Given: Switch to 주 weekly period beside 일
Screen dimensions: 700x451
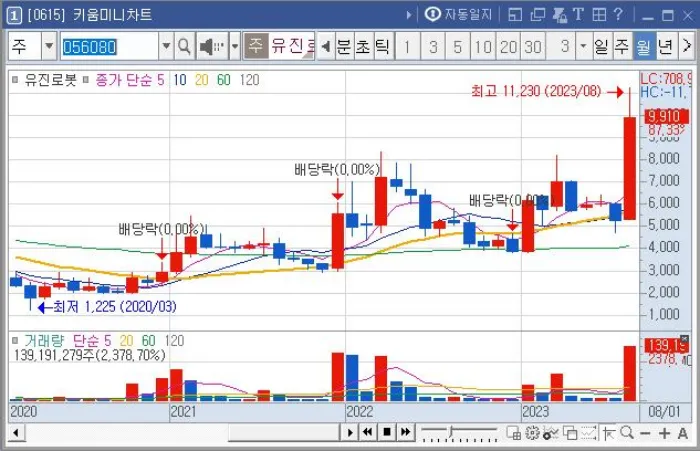Looking at the screenshot, I should [622, 46].
